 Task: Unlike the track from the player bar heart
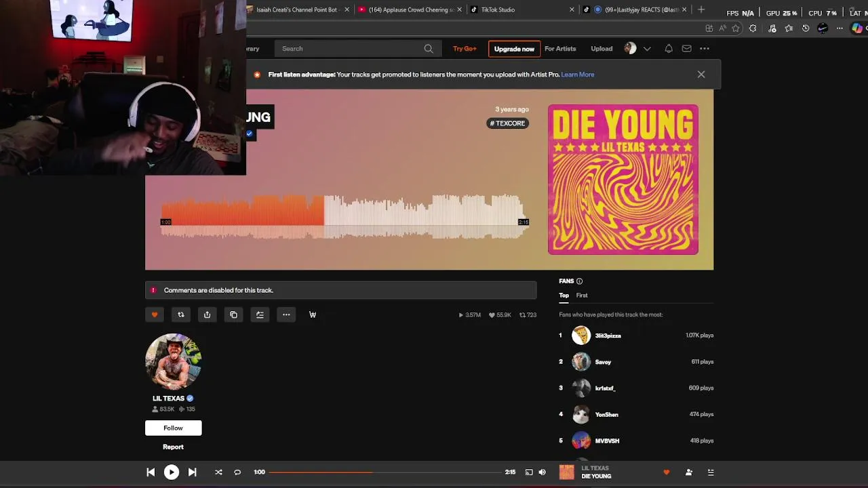[667, 472]
